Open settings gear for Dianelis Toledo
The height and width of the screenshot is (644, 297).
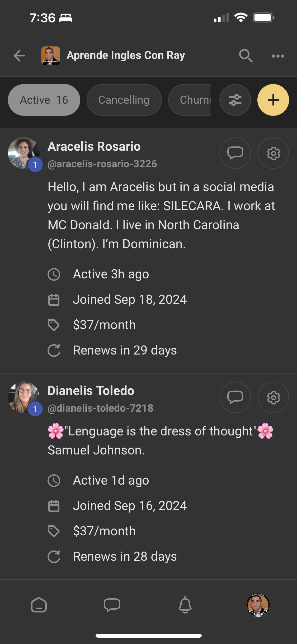273,397
